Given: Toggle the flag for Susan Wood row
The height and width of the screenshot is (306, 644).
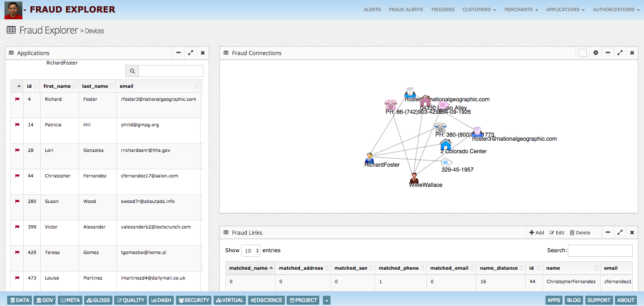Looking at the screenshot, I should click(17, 202).
